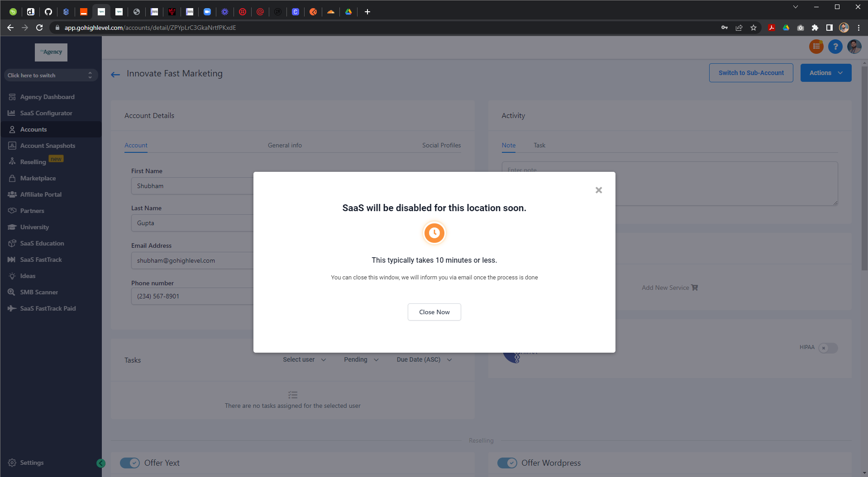Open Ideas sidebar item
The height and width of the screenshot is (477, 868).
(28, 276)
